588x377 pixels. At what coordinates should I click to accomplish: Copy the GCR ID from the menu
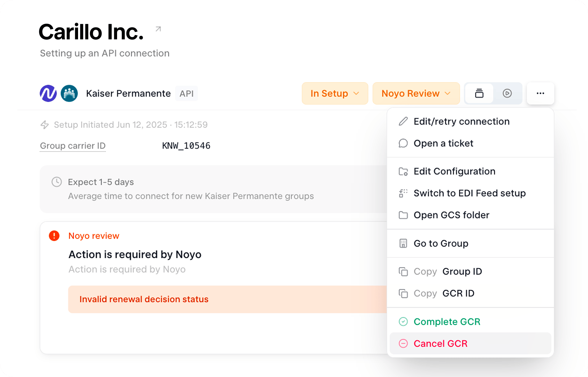point(470,293)
